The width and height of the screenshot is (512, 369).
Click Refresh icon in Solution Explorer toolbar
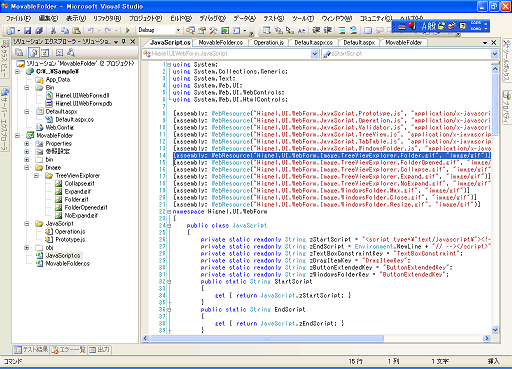coord(45,52)
